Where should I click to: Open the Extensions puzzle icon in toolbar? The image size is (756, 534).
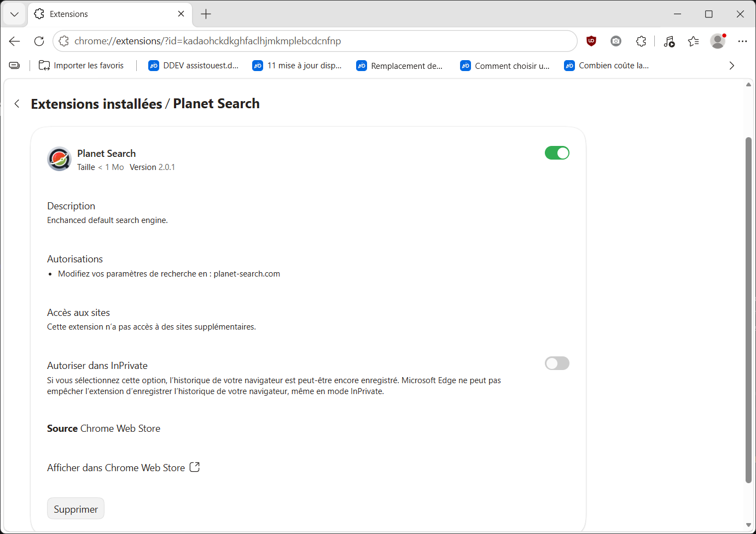pyautogui.click(x=641, y=41)
